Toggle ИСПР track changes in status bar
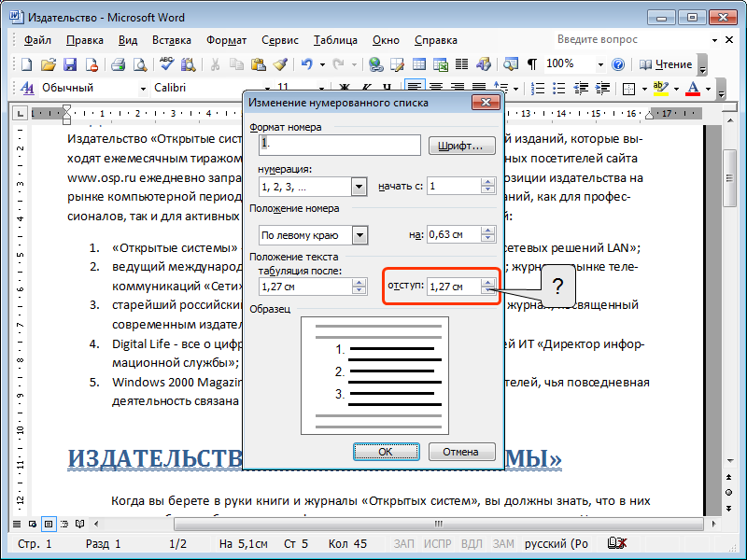 (x=437, y=544)
